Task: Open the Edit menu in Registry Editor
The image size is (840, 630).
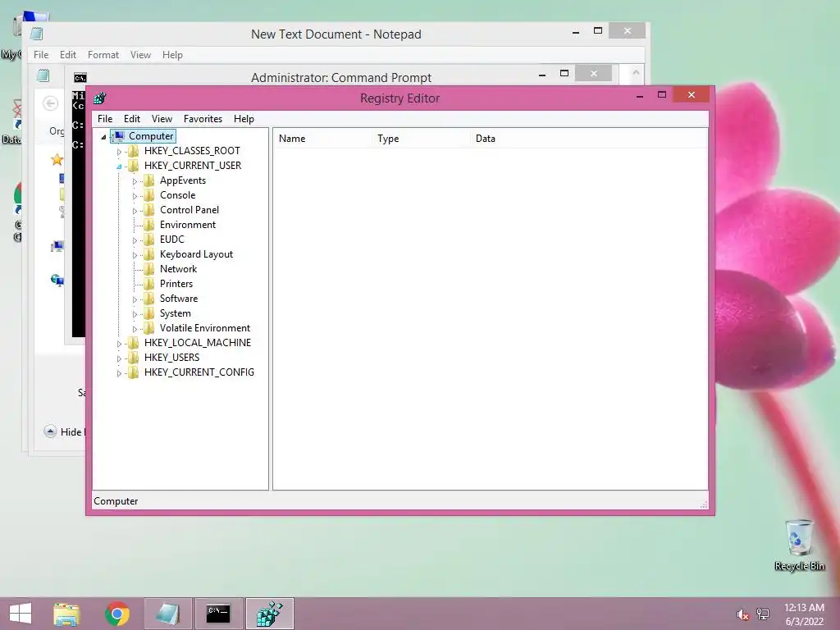Action: click(132, 119)
